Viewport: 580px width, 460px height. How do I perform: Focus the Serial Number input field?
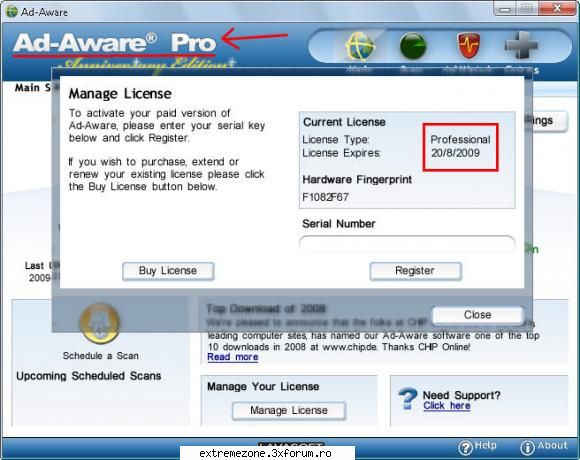click(407, 243)
